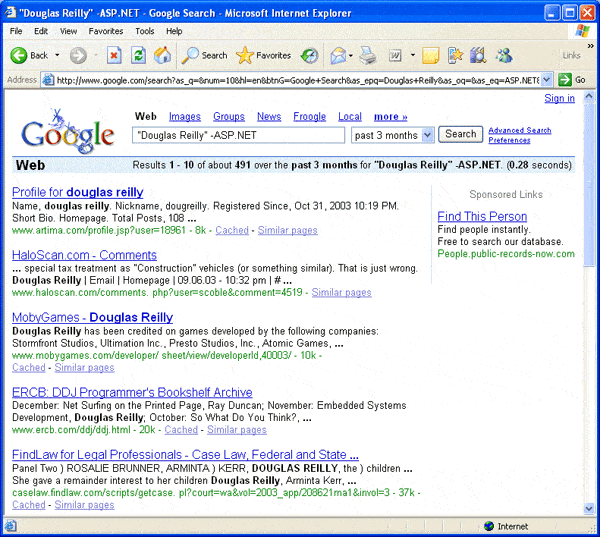Click the Stop loading icon
The height and width of the screenshot is (537, 600).
(x=114, y=56)
